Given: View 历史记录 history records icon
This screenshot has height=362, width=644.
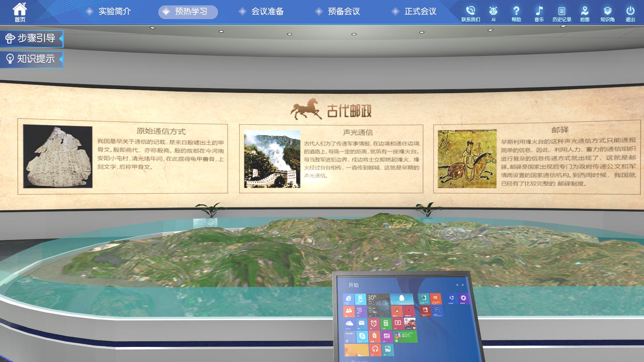Looking at the screenshot, I should [x=562, y=13].
